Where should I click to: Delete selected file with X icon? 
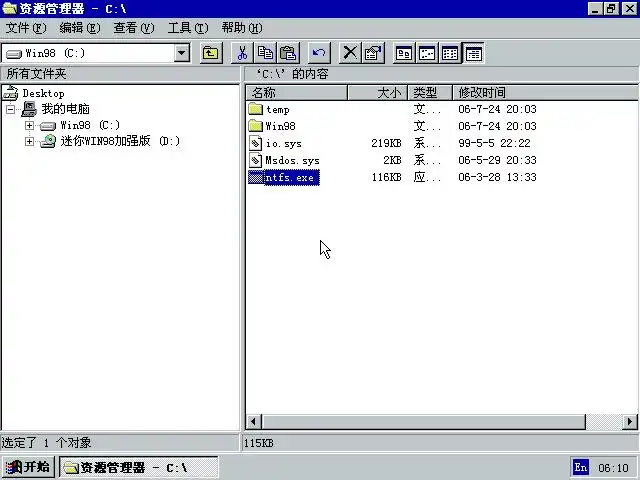pyautogui.click(x=350, y=53)
